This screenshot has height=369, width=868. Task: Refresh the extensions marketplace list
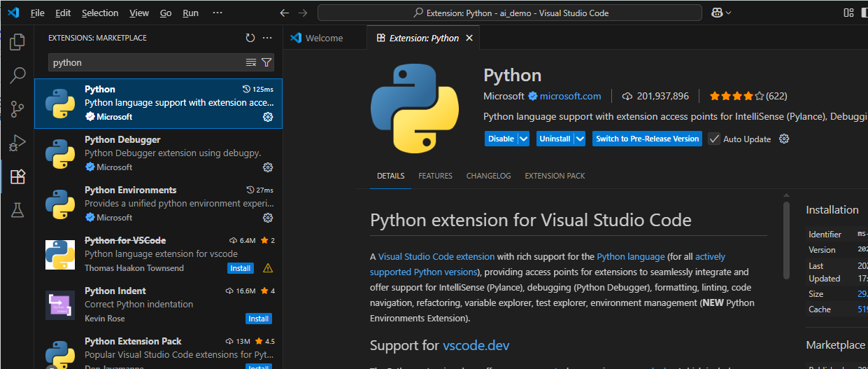pos(250,38)
